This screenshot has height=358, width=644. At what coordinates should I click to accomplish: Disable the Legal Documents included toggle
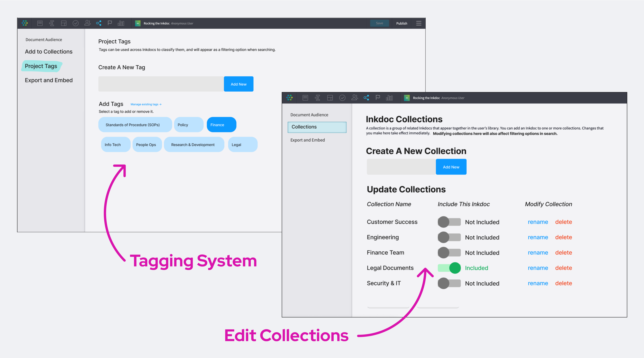tap(449, 268)
